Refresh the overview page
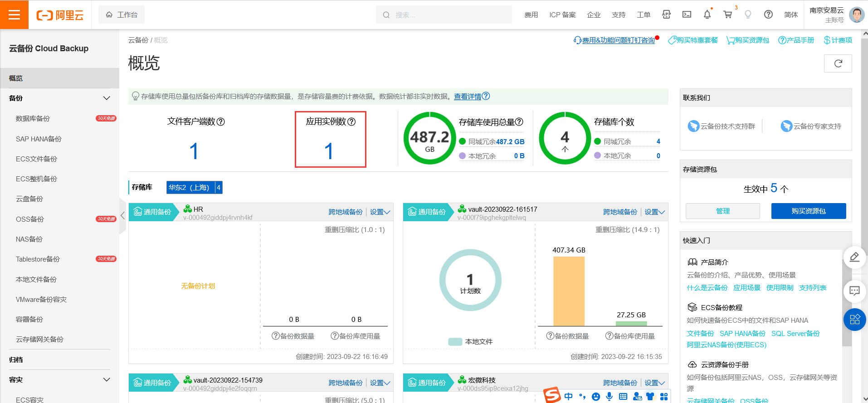 click(838, 63)
